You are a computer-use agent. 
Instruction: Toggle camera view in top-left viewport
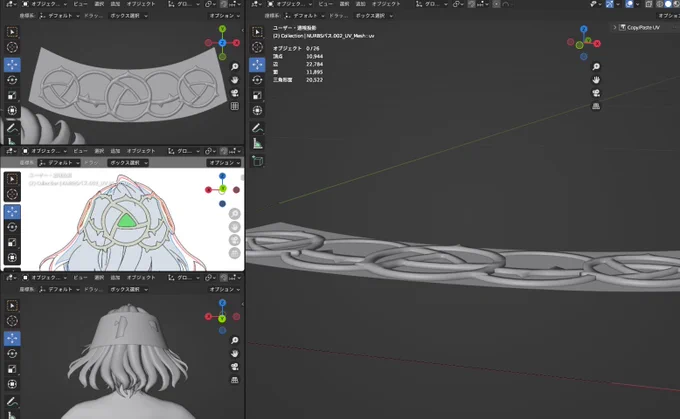[235, 93]
